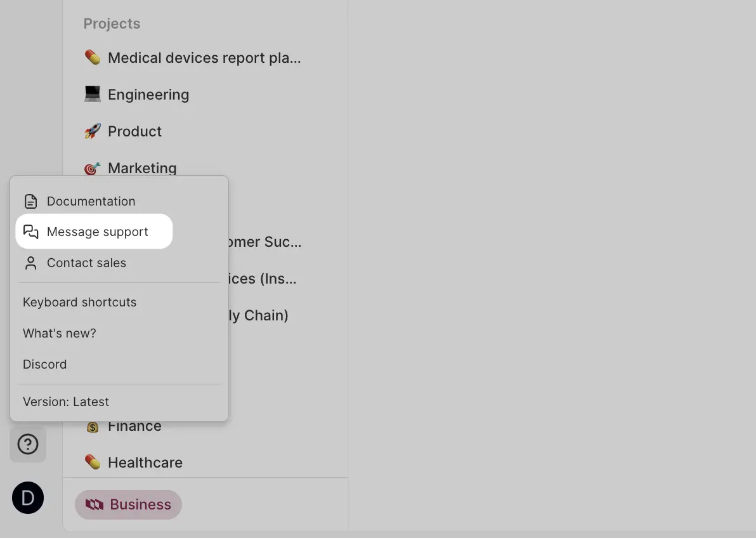
Task: Open the Healthcare project
Action: point(145,463)
